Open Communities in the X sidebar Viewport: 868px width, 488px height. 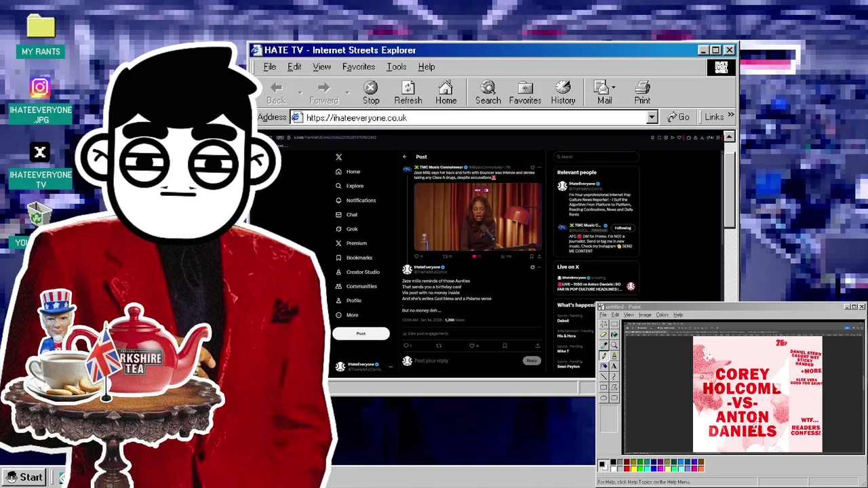tap(356, 286)
